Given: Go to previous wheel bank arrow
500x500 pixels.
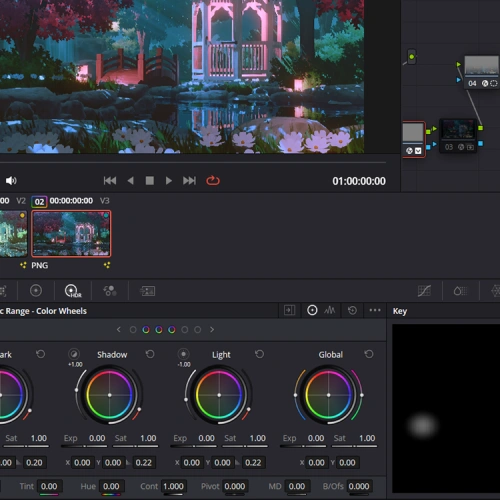Looking at the screenshot, I should click(119, 330).
